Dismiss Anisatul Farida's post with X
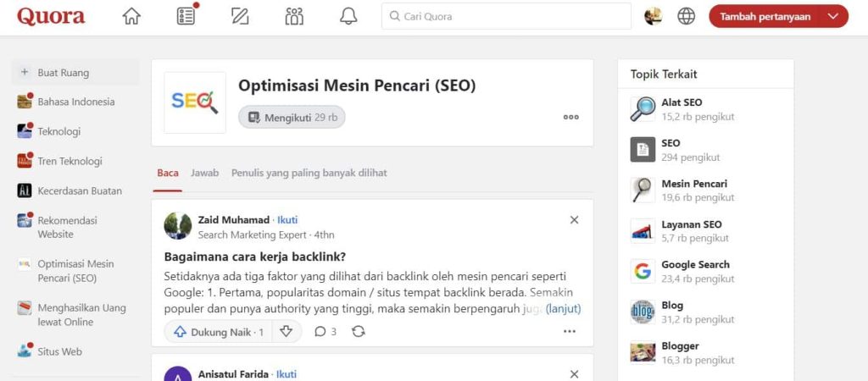This screenshot has width=868, height=381. click(x=574, y=374)
